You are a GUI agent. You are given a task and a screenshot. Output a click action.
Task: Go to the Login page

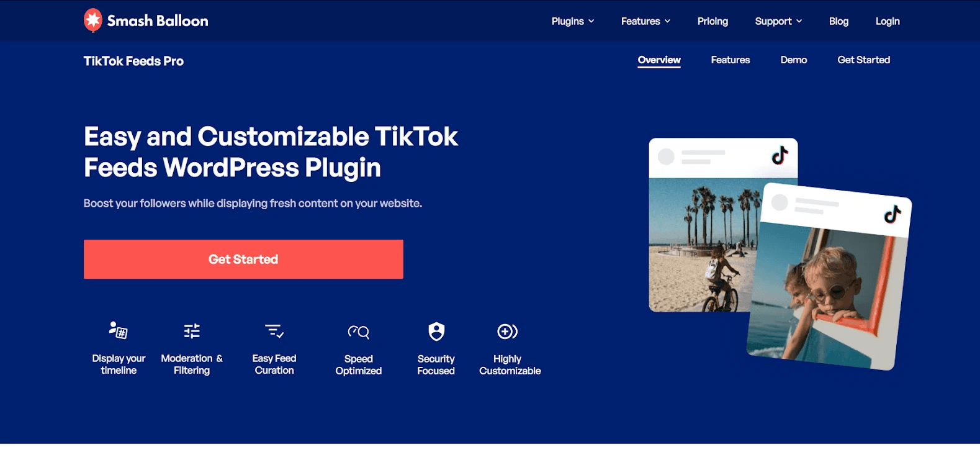(x=888, y=21)
